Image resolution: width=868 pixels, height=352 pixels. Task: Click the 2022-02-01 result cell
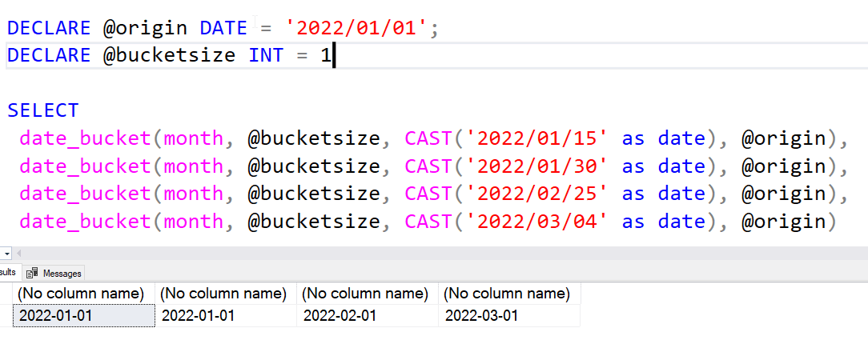368,316
